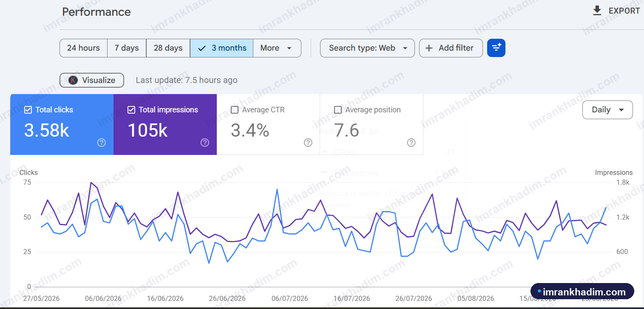This screenshot has height=309, width=644.
Task: Click help icon on Total clicks card
Action: [102, 143]
